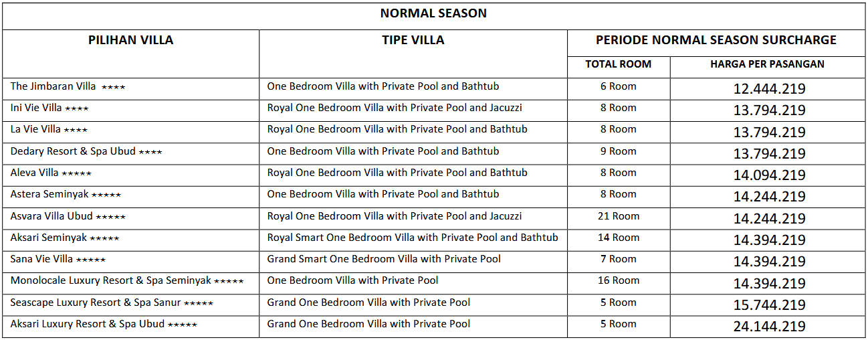
Task: Select the PILIHAN VILLA column header
Action: [x=130, y=40]
